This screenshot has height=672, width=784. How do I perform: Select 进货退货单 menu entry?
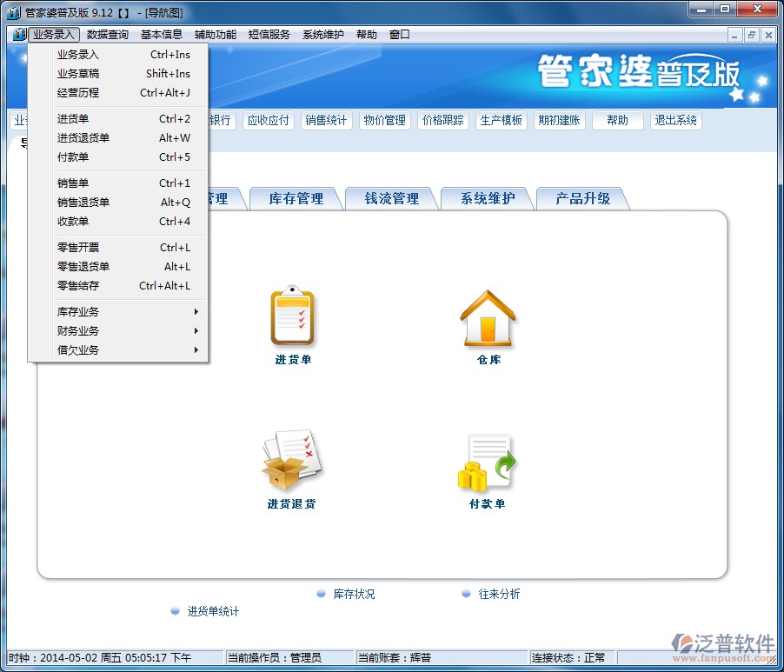123,137
